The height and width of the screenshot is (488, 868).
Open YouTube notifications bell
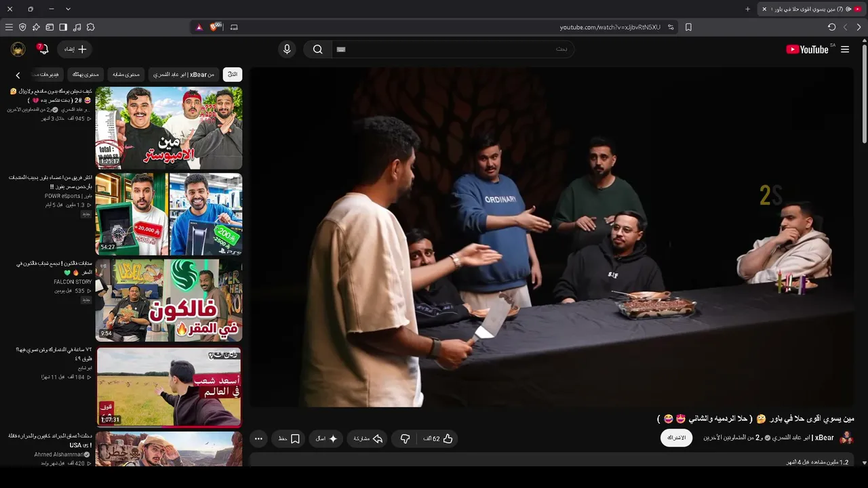(42, 49)
